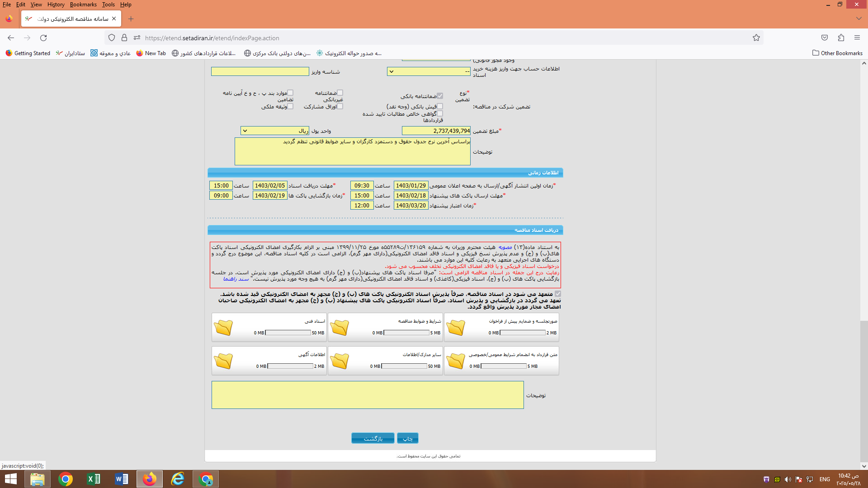Open File menu
This screenshot has height=488, width=868.
click(x=7, y=5)
